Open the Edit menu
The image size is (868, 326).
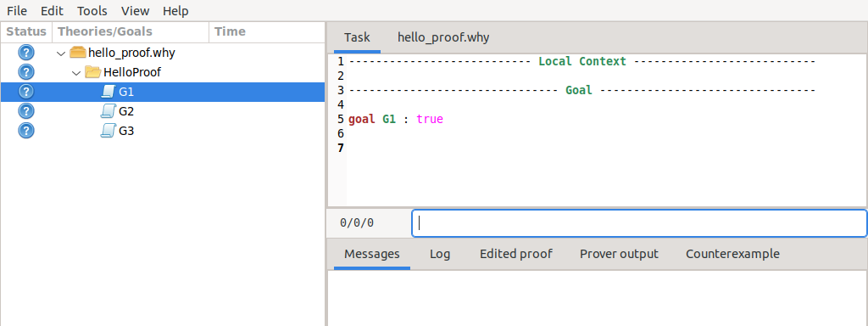click(x=52, y=10)
